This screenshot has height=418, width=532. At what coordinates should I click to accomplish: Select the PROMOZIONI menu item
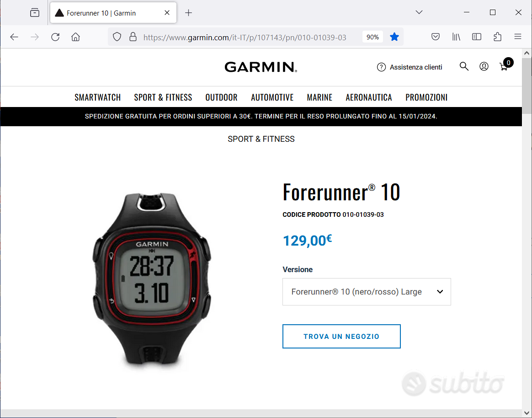click(426, 97)
